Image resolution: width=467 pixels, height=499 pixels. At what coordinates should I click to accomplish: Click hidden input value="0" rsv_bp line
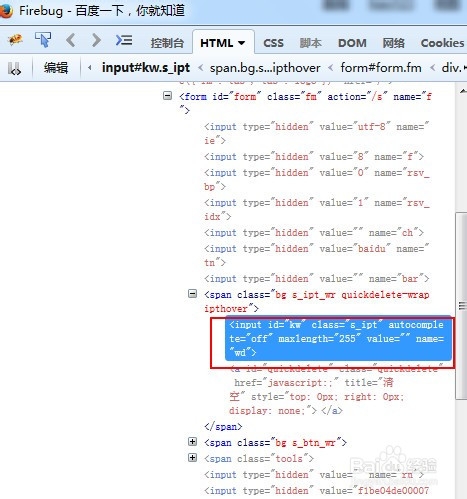point(316,179)
